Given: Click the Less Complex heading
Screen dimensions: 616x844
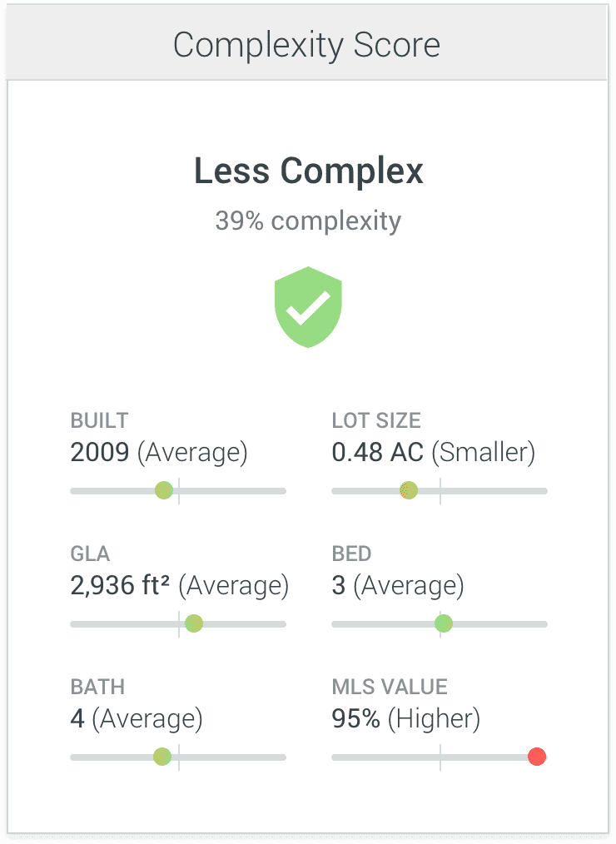Looking at the screenshot, I should coord(309,171).
